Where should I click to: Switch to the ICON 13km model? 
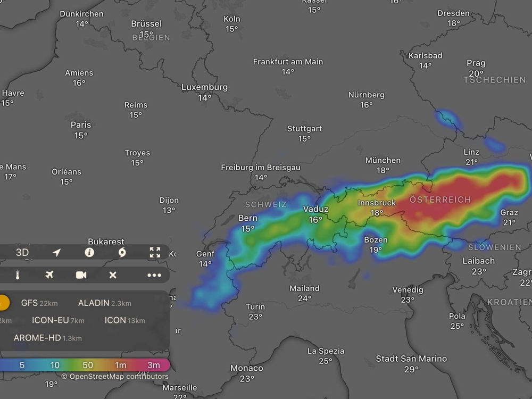pyautogui.click(x=124, y=320)
